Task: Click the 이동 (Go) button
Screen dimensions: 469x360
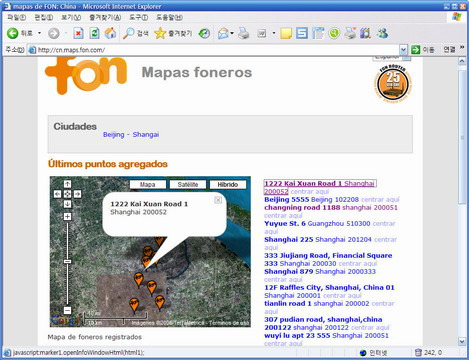Action: click(x=423, y=50)
